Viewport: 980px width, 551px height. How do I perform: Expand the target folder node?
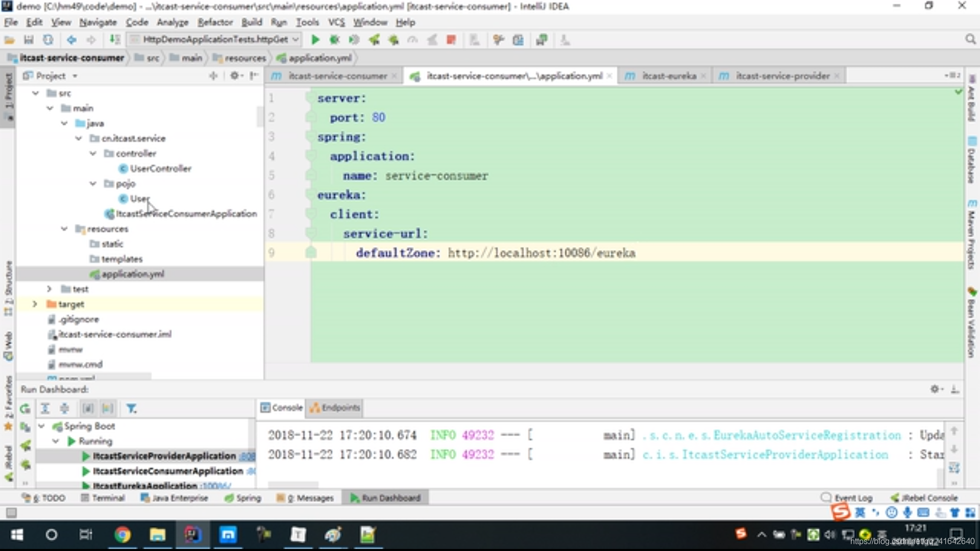click(35, 304)
